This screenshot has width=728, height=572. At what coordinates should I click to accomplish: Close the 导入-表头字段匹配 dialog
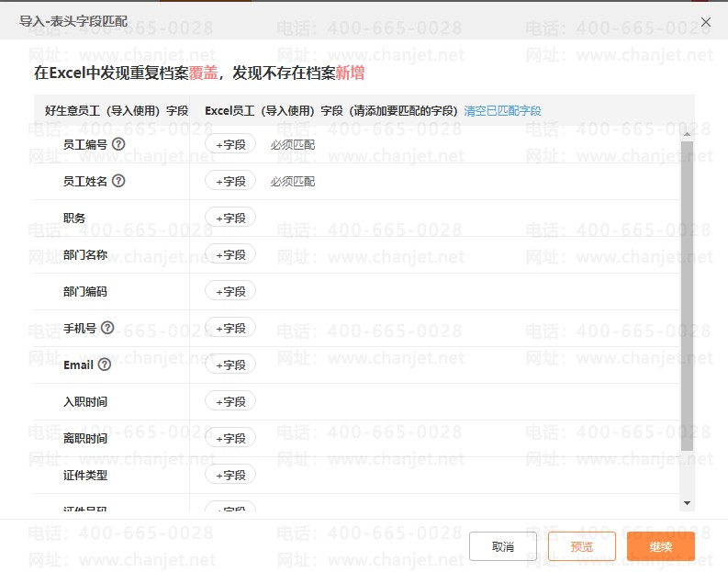[706, 22]
